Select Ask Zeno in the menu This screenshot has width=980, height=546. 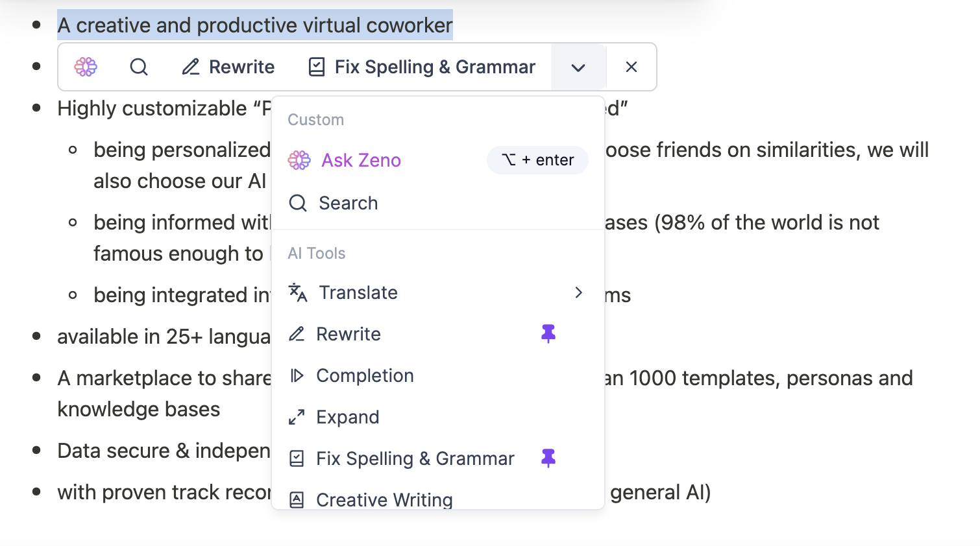coord(438,160)
